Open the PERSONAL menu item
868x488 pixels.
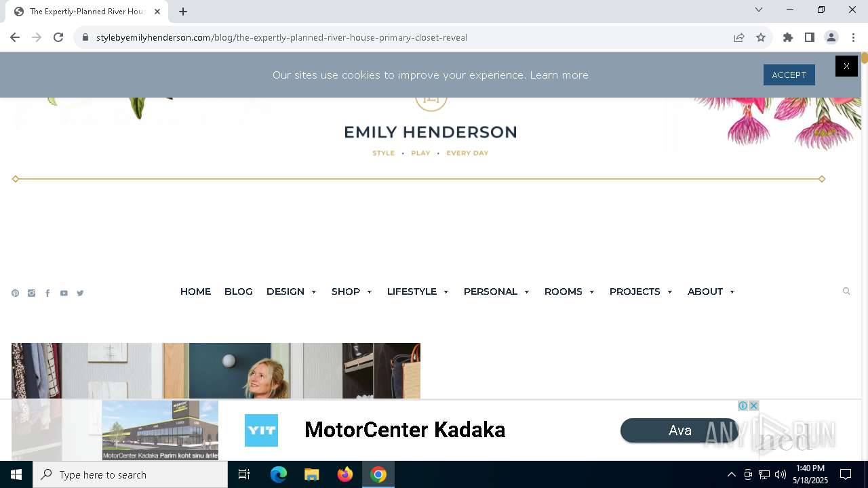click(x=490, y=291)
